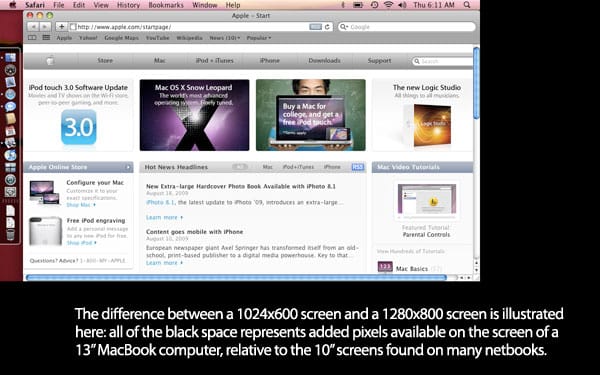Open the Google Maps bookmark
600x375 pixels.
point(121,38)
